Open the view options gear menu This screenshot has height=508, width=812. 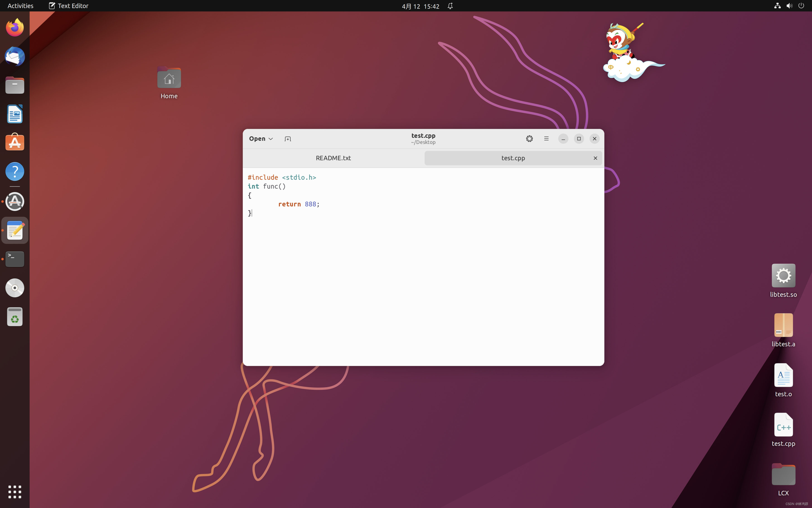click(529, 139)
